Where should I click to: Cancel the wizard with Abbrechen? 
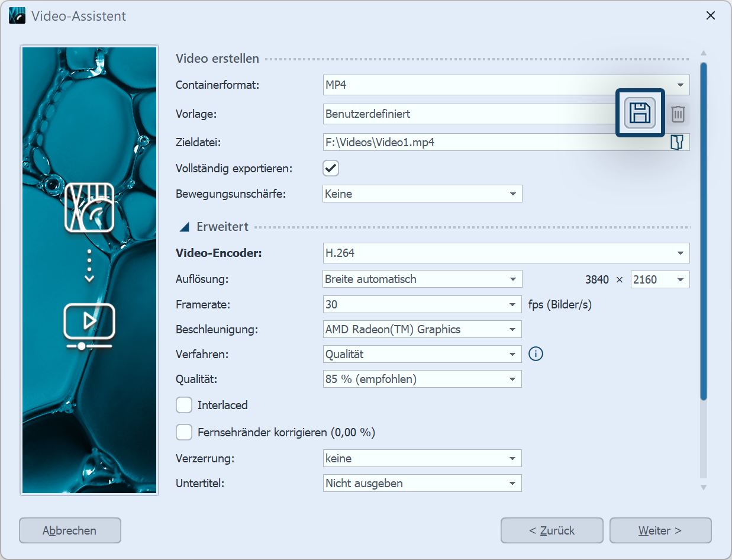point(69,530)
